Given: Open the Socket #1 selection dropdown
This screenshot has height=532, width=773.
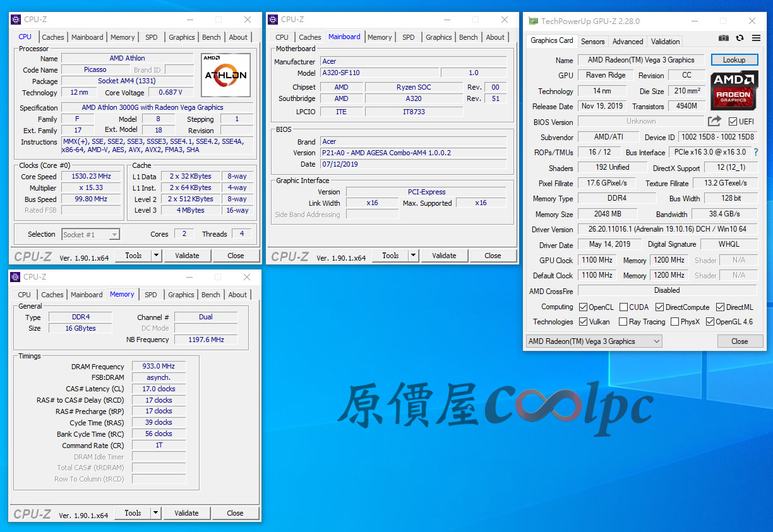Looking at the screenshot, I should click(90, 234).
